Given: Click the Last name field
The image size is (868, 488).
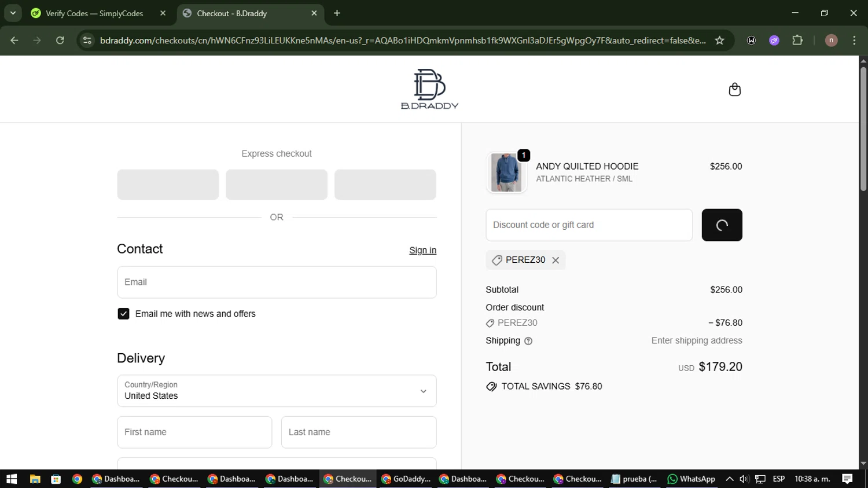Looking at the screenshot, I should point(359,432).
